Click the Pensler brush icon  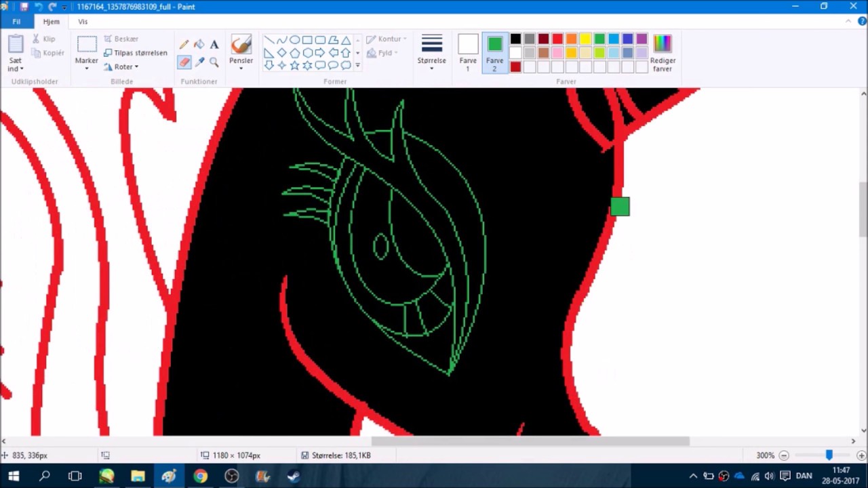241,45
